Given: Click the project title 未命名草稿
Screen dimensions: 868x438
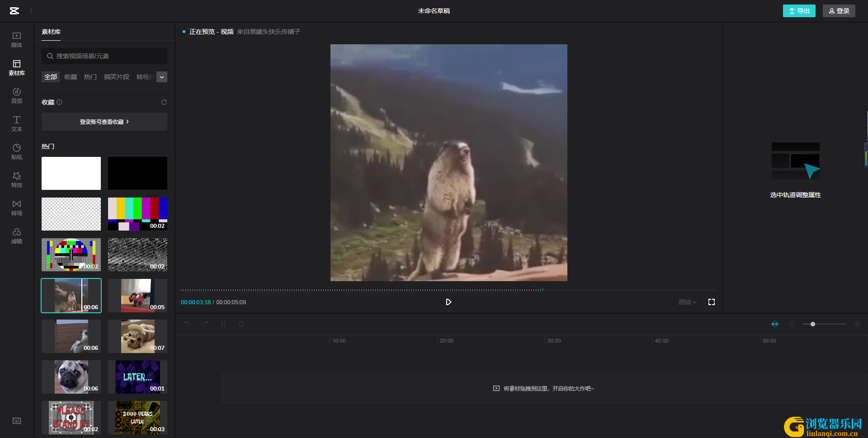Looking at the screenshot, I should coord(434,11).
